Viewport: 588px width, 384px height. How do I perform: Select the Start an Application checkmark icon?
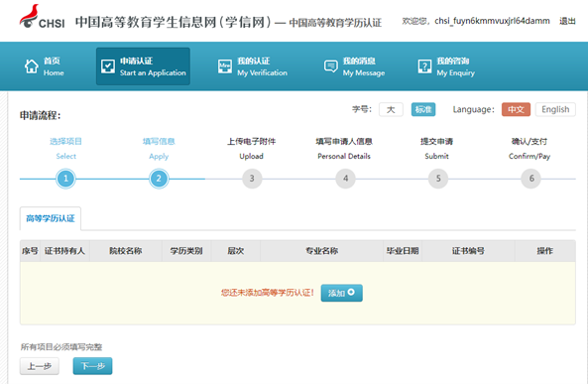108,66
